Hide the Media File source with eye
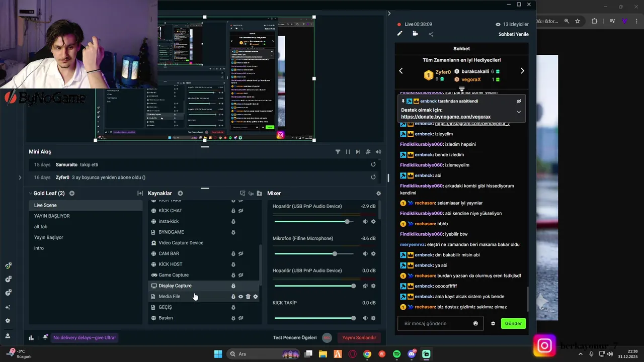Screen dimensions: 644x362 pyautogui.click(x=240, y=297)
